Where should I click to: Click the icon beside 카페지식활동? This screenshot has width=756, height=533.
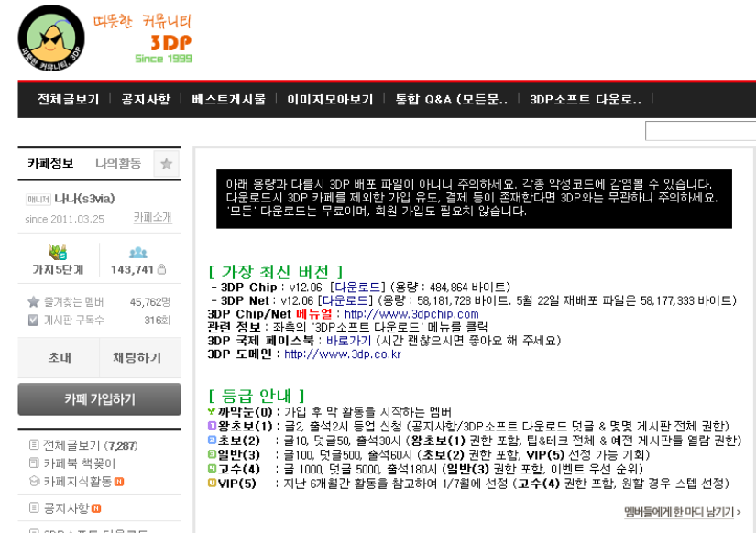click(x=34, y=481)
